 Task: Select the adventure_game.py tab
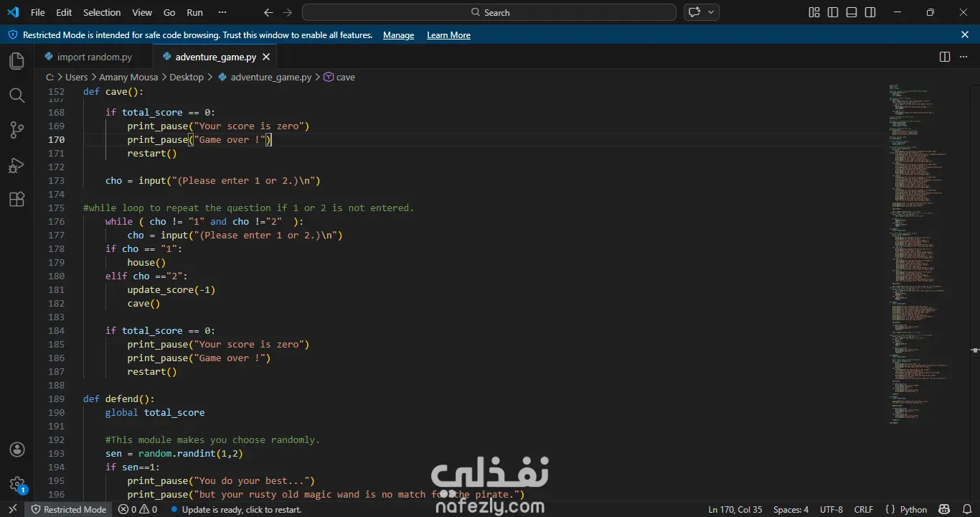point(215,57)
